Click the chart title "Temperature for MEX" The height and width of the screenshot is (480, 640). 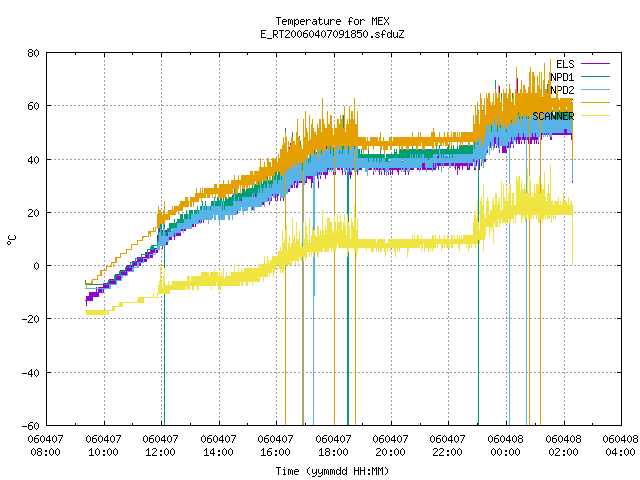point(332,21)
